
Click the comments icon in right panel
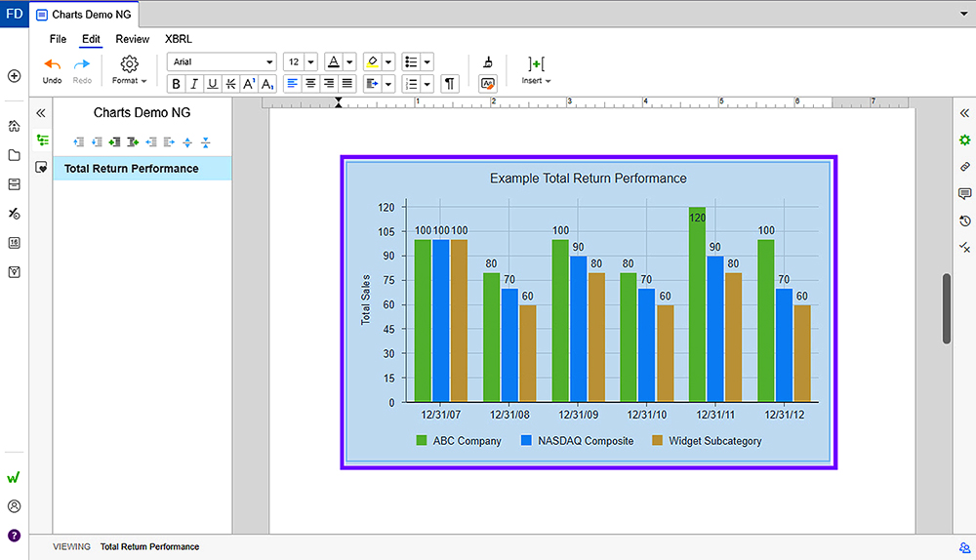pos(964,194)
